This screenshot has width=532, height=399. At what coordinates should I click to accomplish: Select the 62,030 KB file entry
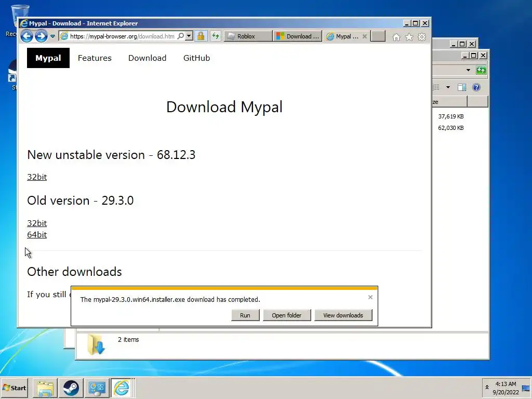pos(451,128)
